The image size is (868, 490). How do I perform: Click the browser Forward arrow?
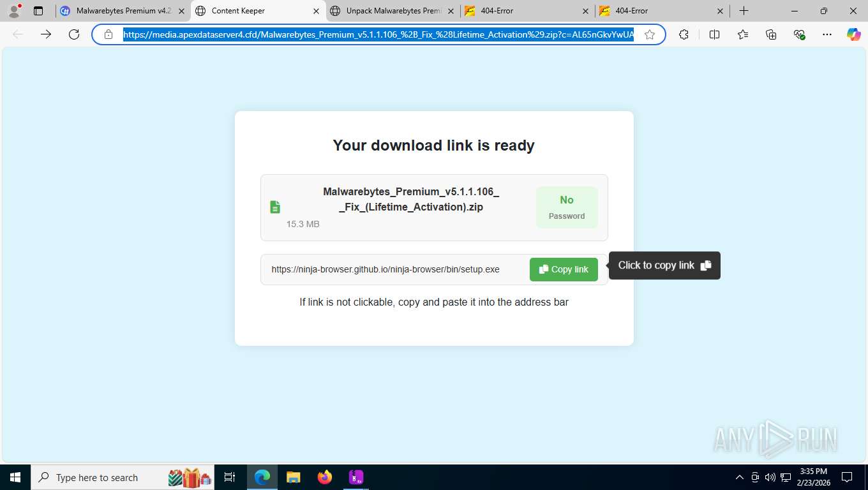point(46,34)
